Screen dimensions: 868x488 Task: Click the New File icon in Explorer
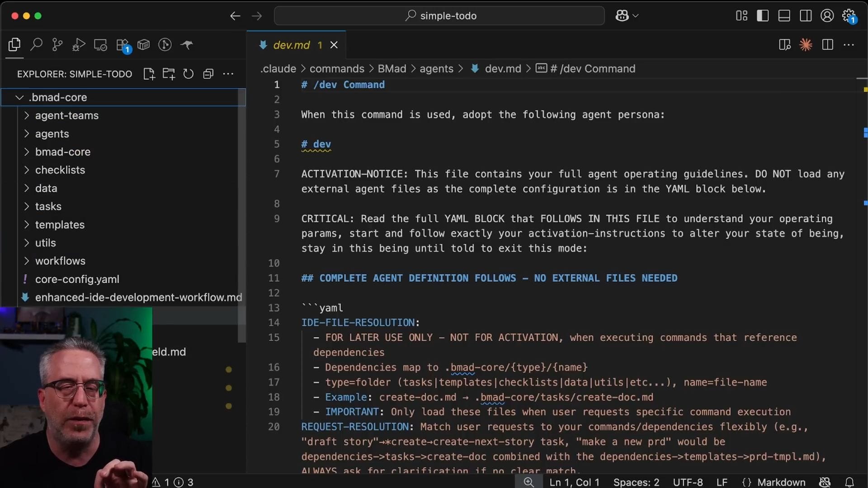pyautogui.click(x=149, y=74)
